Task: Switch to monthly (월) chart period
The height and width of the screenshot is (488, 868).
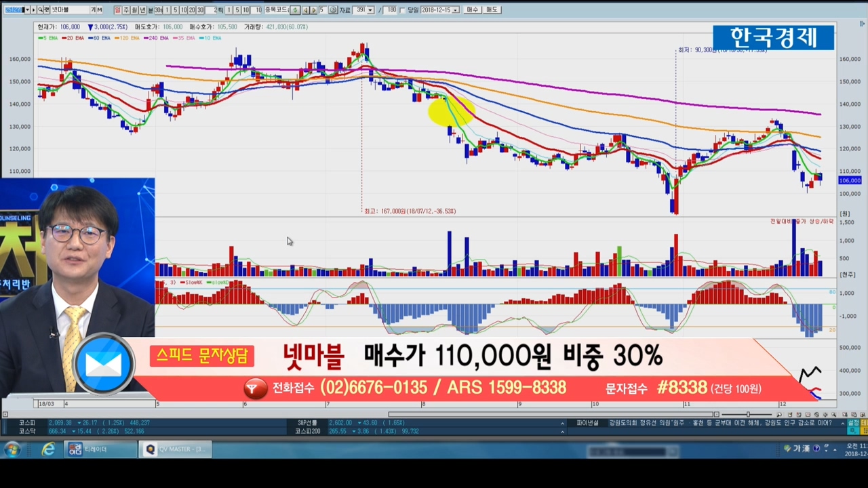Action: (x=134, y=10)
